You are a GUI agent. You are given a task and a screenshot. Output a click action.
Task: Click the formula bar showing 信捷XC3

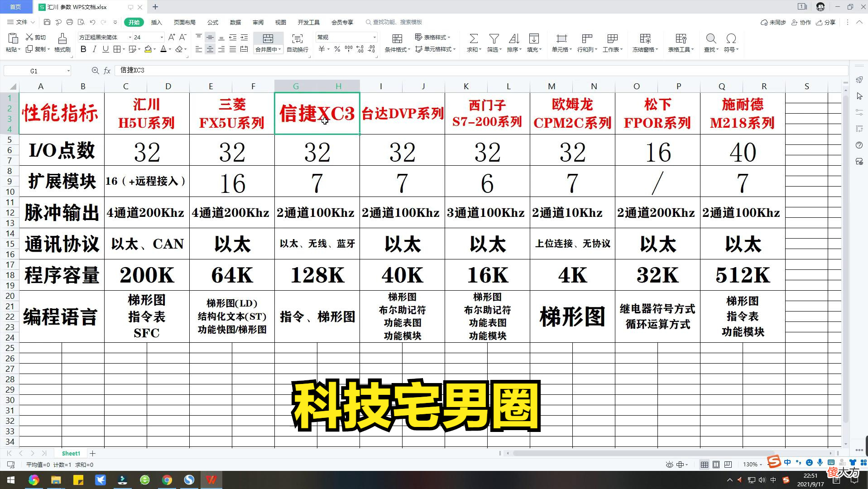481,70
